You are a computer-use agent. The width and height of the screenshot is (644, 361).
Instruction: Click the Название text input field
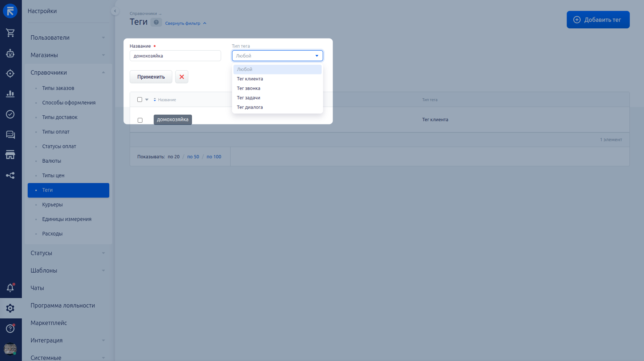pyautogui.click(x=175, y=56)
